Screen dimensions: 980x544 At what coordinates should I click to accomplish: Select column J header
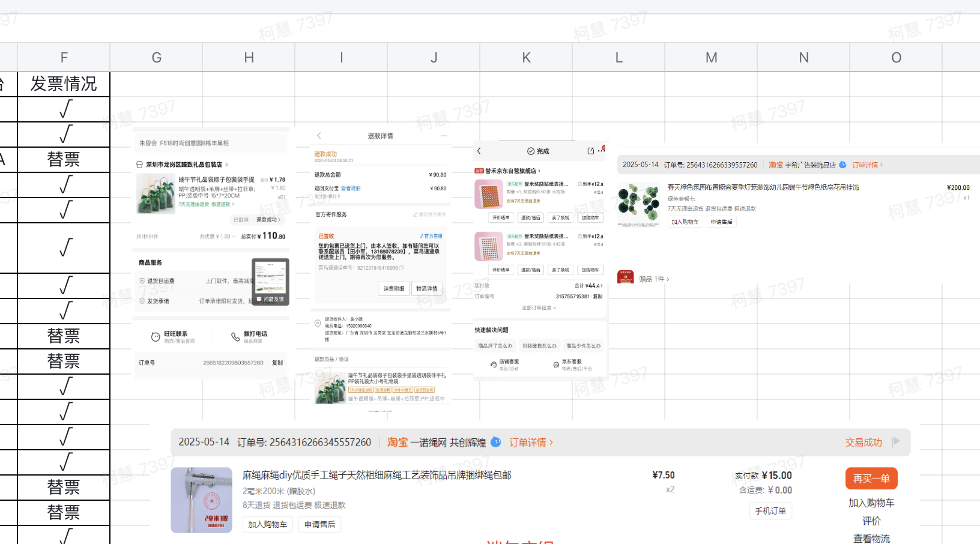pos(434,58)
